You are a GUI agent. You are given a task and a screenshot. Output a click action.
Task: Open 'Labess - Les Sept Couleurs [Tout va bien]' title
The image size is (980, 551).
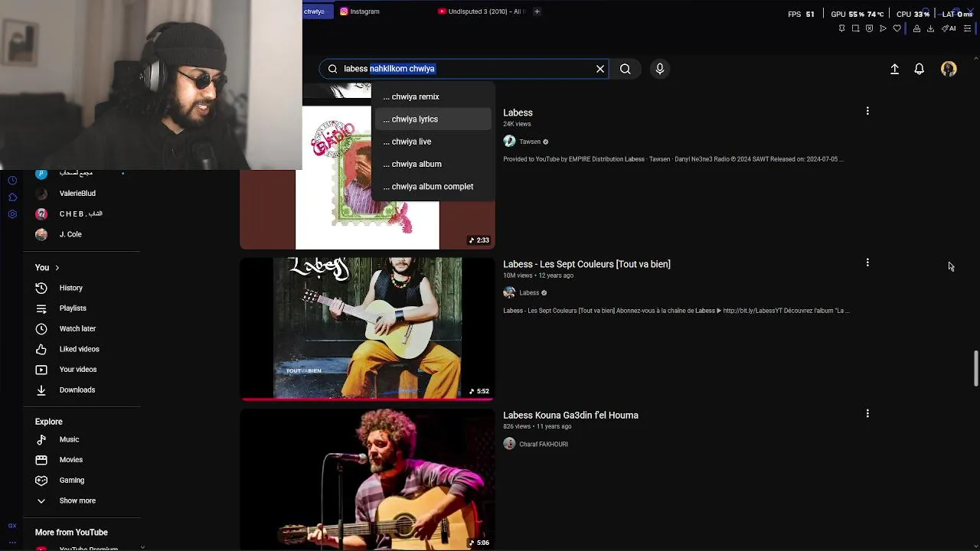tap(586, 264)
